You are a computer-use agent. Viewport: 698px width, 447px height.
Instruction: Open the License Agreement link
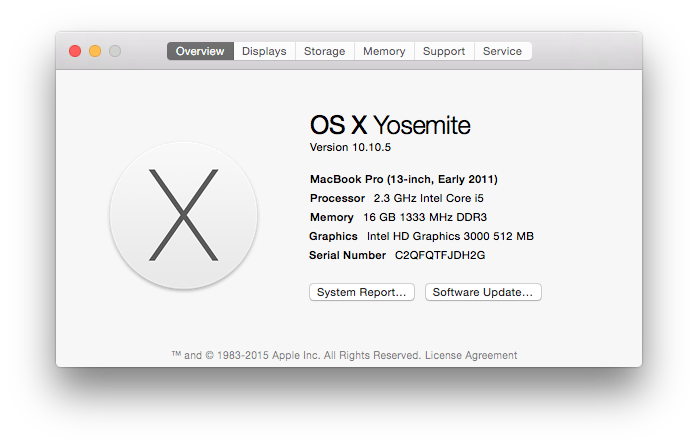(x=471, y=355)
